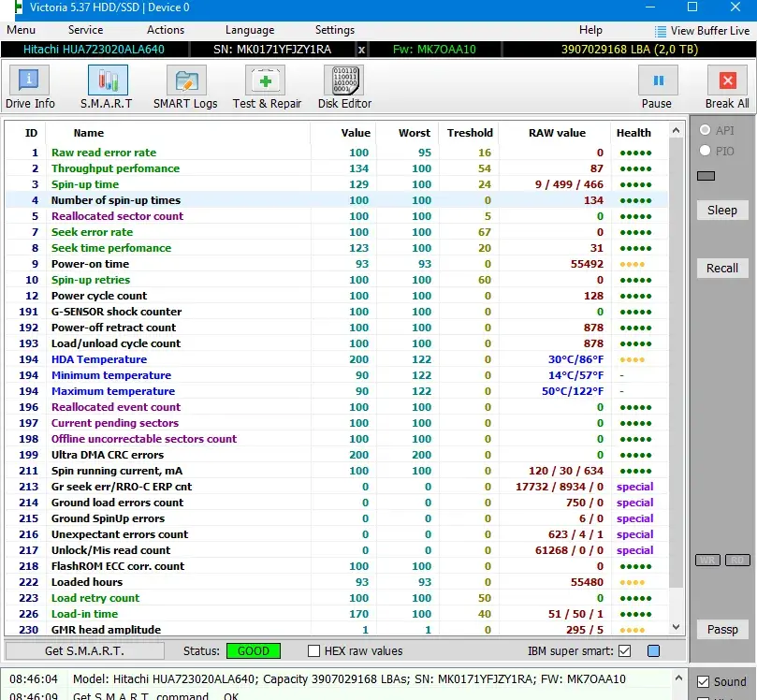Select the Reallocated sector count row
This screenshot has height=700, width=757.
(337, 216)
